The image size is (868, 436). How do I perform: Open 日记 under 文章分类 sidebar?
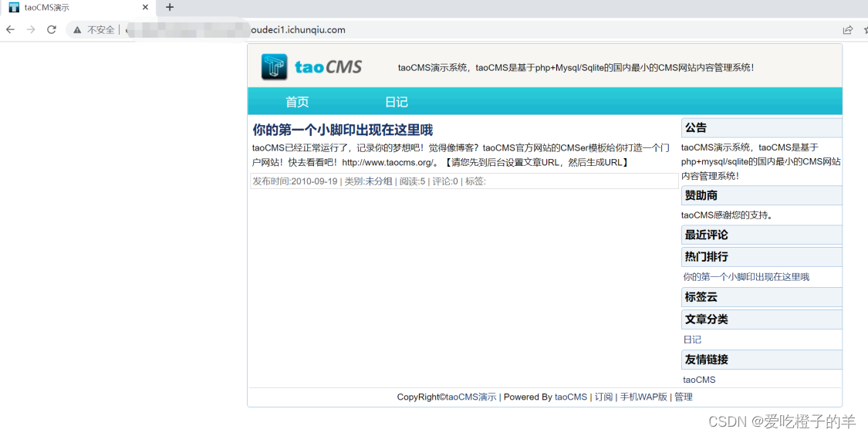(692, 340)
